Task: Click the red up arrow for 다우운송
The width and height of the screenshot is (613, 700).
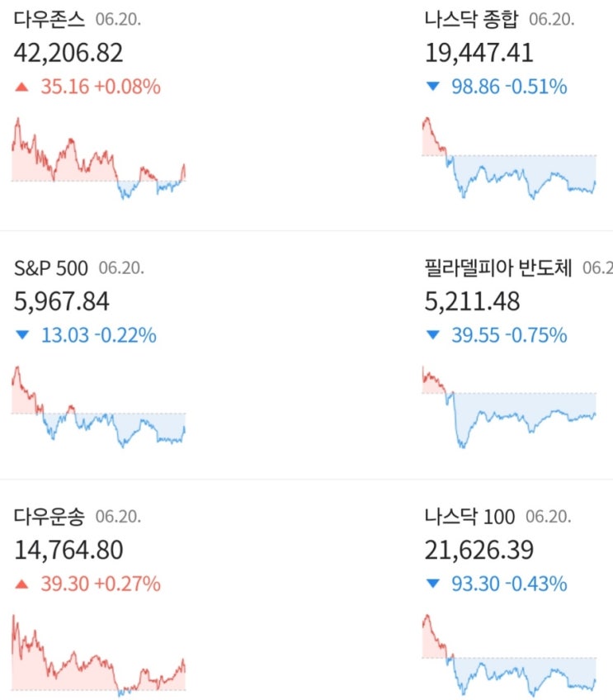Action: tap(22, 584)
